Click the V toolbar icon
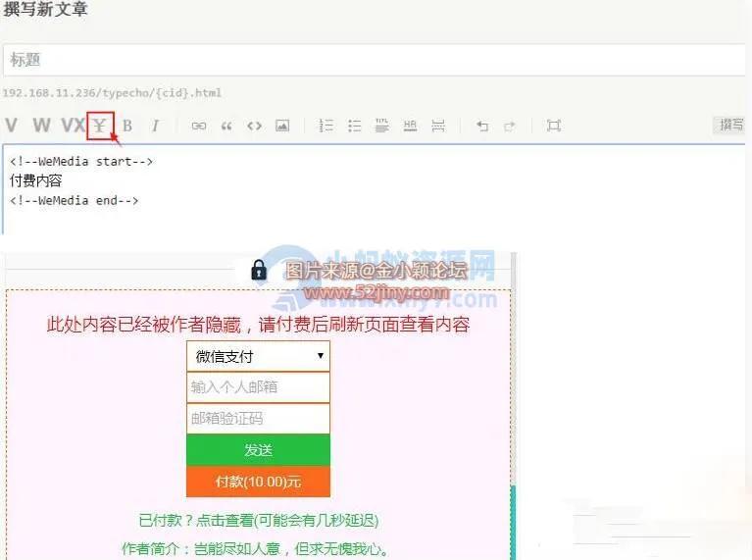The height and width of the screenshot is (560, 752). (x=12, y=126)
